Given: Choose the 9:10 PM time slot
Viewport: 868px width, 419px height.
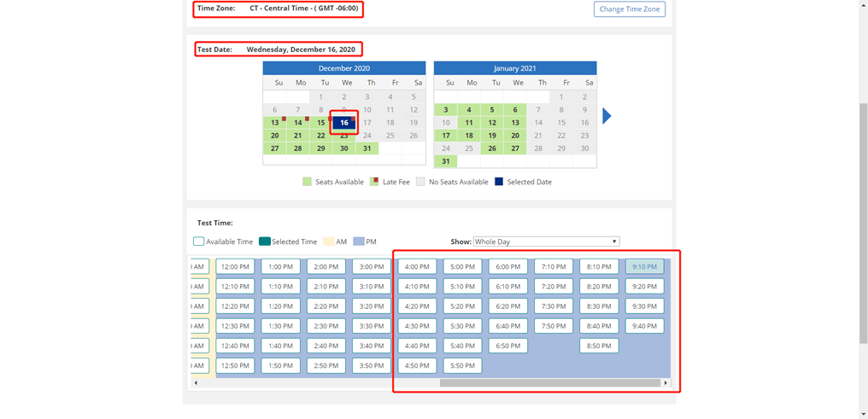Looking at the screenshot, I should coord(644,266).
